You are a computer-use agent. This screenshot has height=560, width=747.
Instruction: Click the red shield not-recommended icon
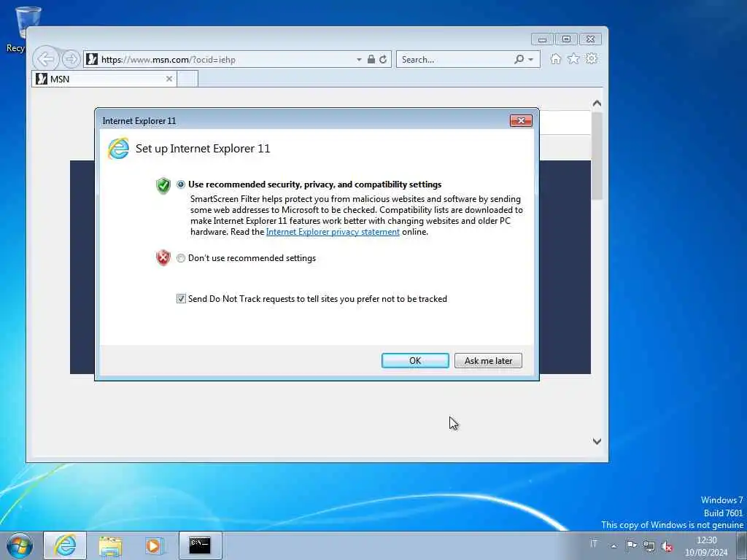pyautogui.click(x=163, y=257)
